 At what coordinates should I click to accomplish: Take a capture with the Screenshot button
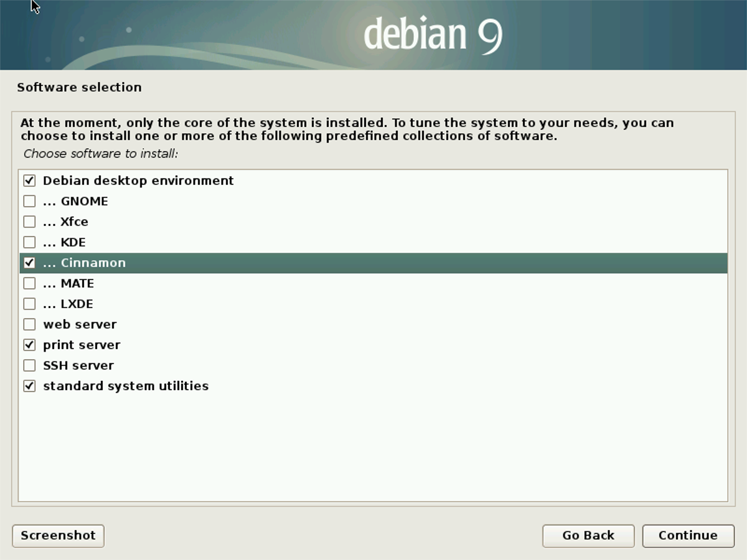coord(58,536)
